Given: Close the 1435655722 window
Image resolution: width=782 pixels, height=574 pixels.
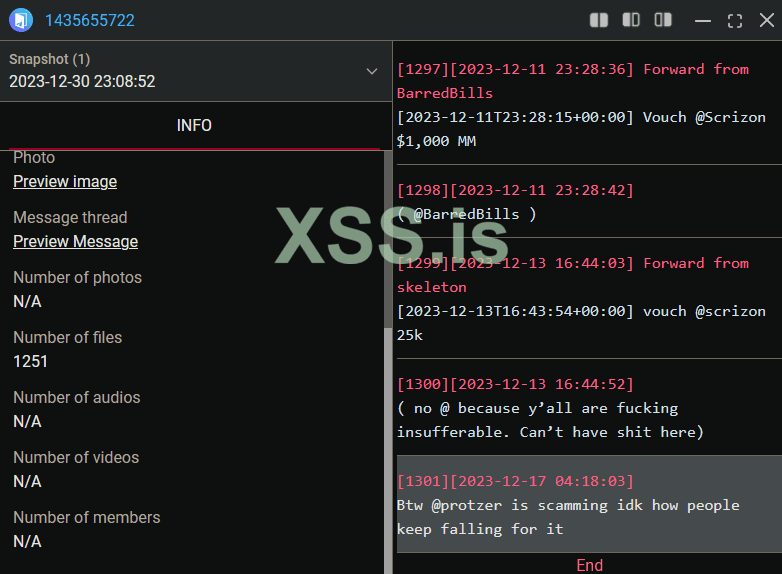Looking at the screenshot, I should click(x=767, y=20).
